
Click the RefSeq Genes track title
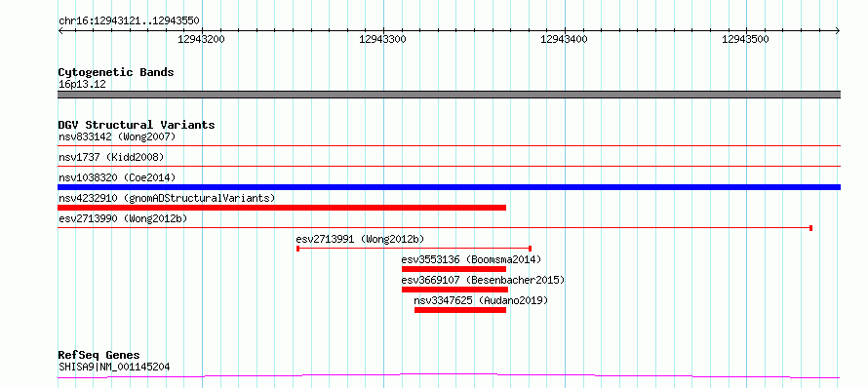pos(99,356)
